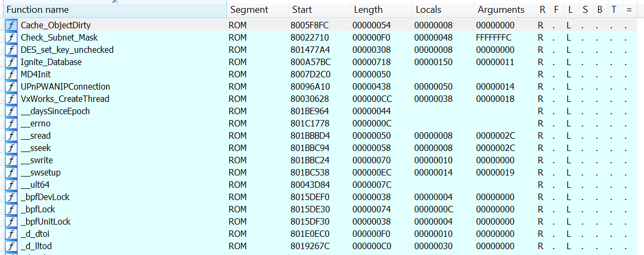Viewport: 644px width, 255px height.
Task: Select the _bpfUnitLock function name
Action: pyautogui.click(x=46, y=221)
